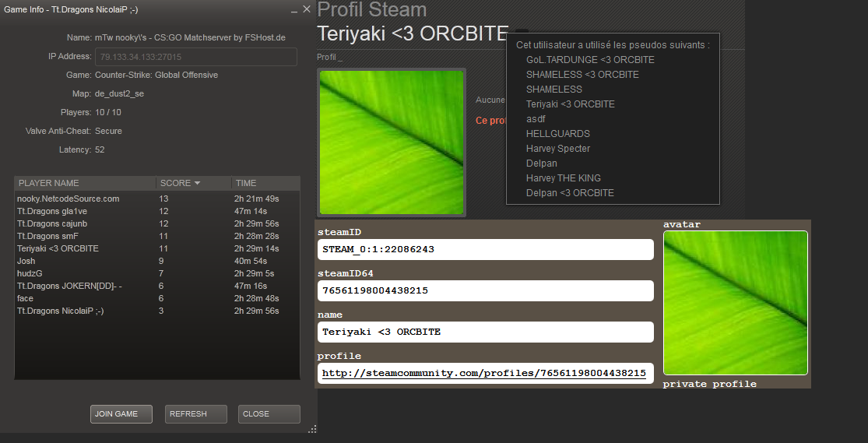868x443 pixels.
Task: Click the server IP Address field
Action: [195, 57]
